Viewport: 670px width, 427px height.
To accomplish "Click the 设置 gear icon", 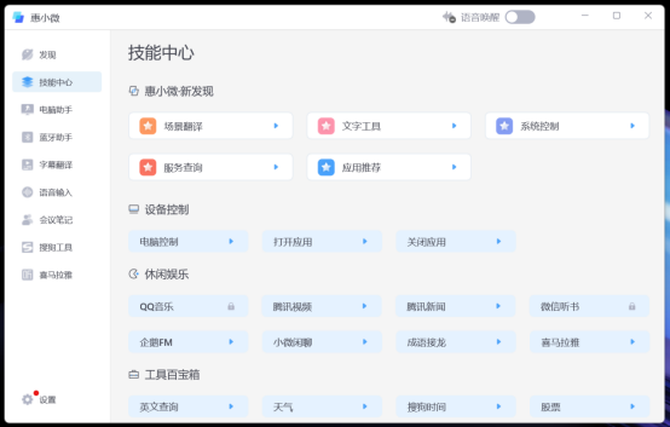I will 27,399.
